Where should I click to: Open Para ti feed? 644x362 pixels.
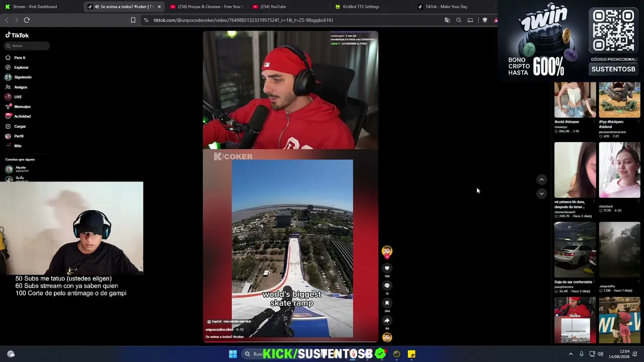[20, 58]
